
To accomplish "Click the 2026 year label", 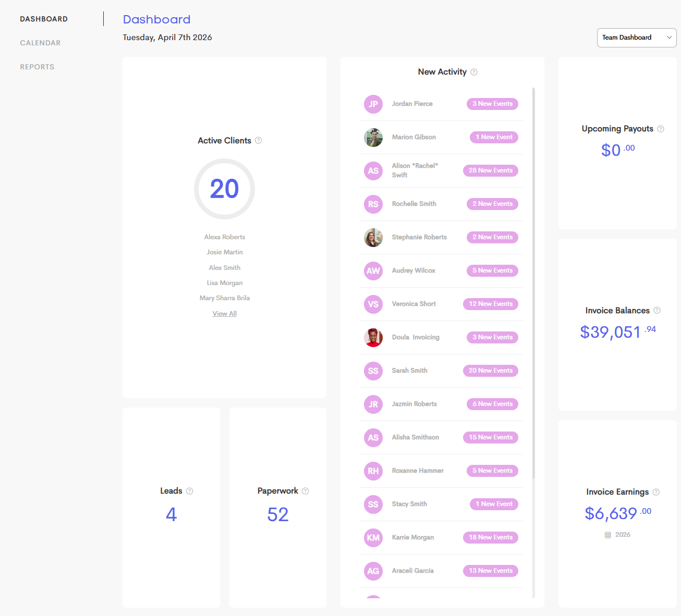I will point(623,535).
